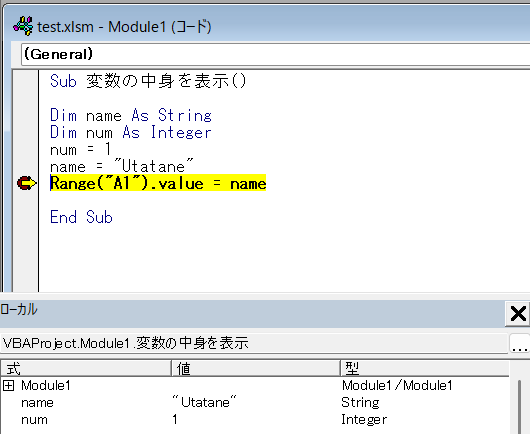Click the VBAProject.Module1 procedure context field
This screenshot has height=434, width=530.
tap(254, 343)
